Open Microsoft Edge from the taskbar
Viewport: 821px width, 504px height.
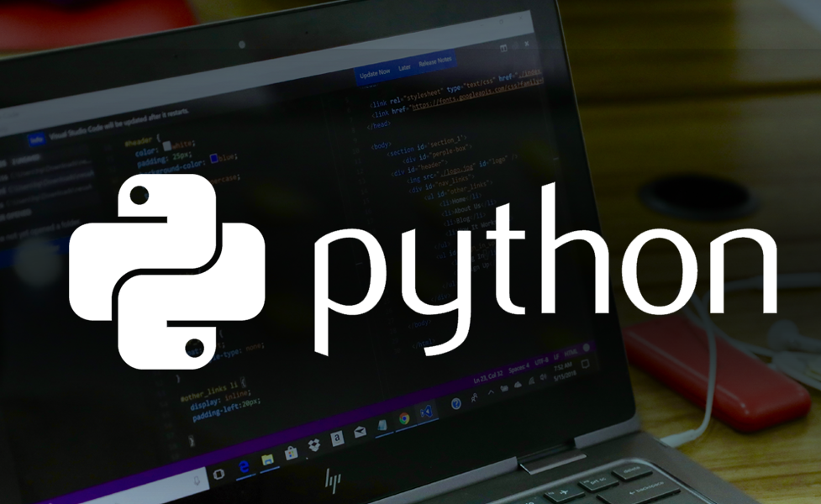click(245, 466)
